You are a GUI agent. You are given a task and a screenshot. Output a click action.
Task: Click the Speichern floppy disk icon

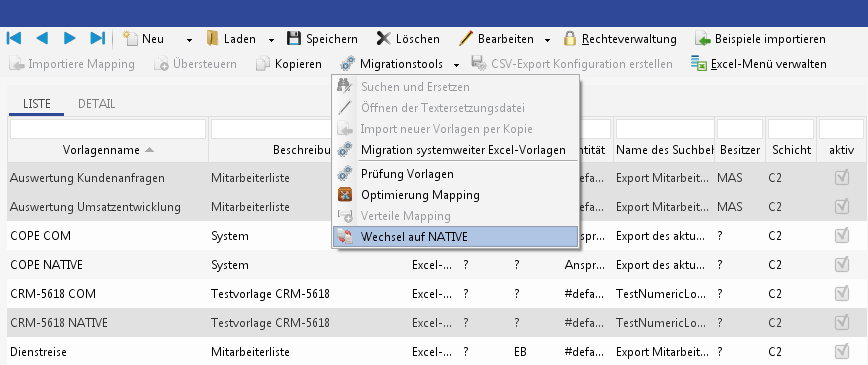coord(294,38)
